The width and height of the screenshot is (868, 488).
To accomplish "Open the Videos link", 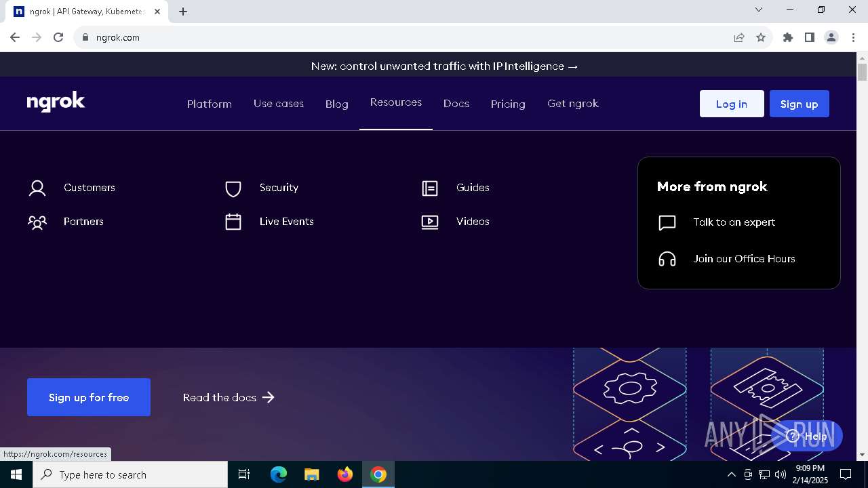I will click(473, 222).
